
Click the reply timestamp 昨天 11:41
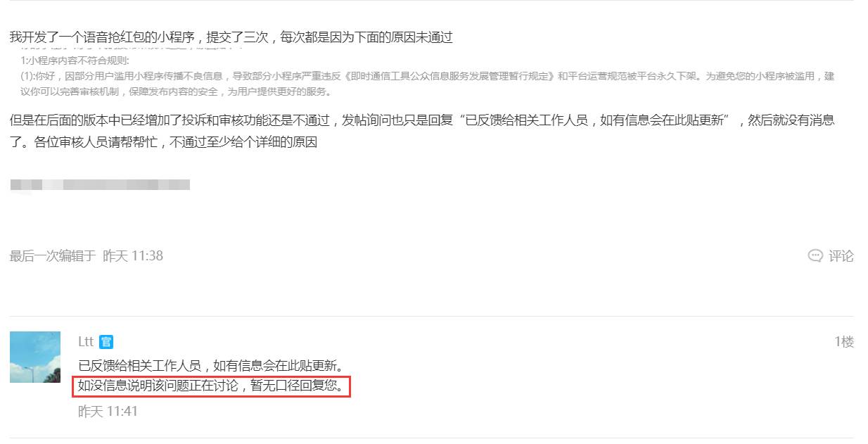pos(108,411)
